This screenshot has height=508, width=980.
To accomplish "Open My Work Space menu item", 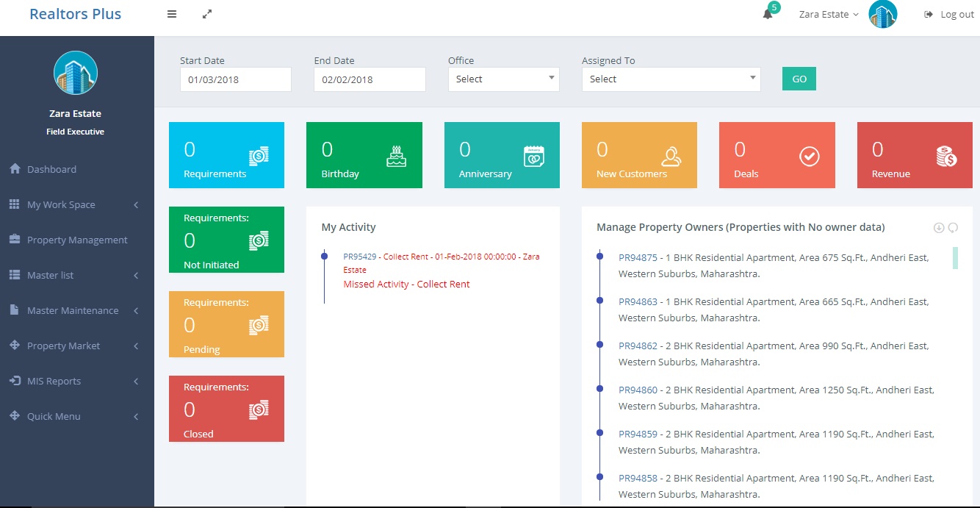I will coord(77,204).
